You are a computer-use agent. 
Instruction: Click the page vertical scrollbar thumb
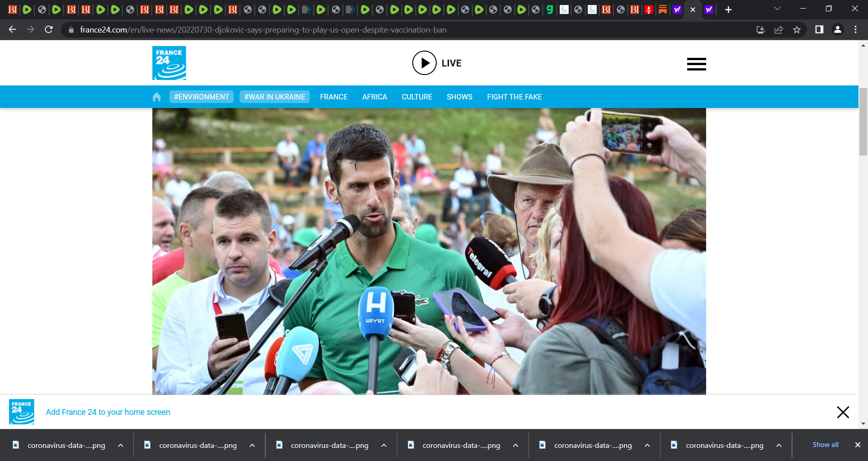[863, 122]
